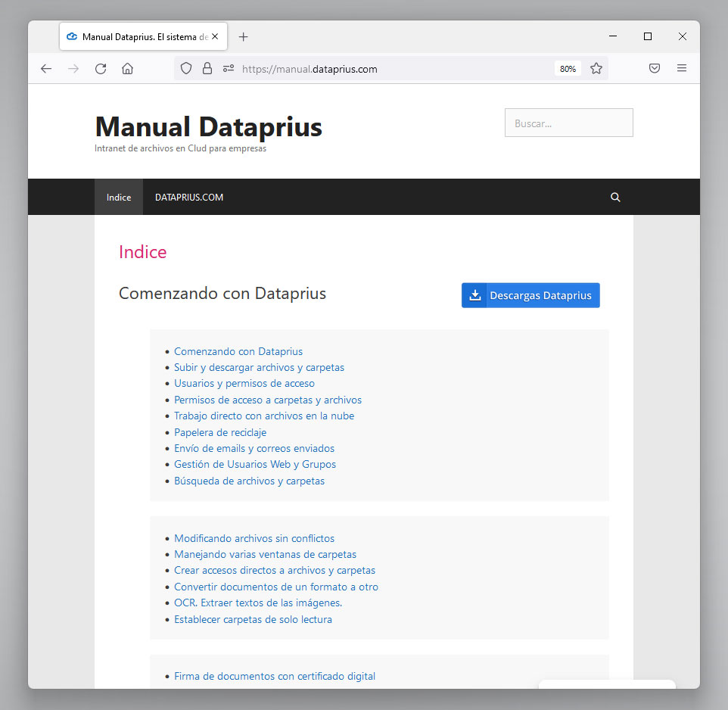Screen dimensions: 728x710
Task: Open Envío de emails y correos enviados
Action: pyautogui.click(x=254, y=449)
